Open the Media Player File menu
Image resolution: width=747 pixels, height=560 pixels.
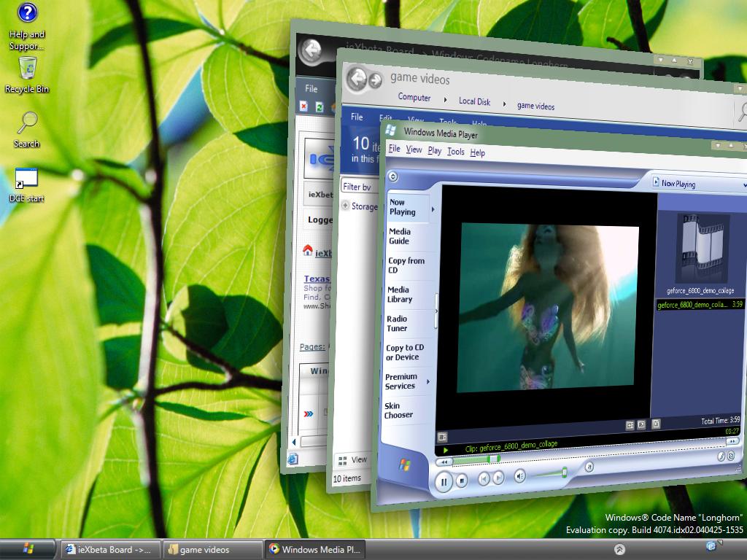[x=395, y=149]
